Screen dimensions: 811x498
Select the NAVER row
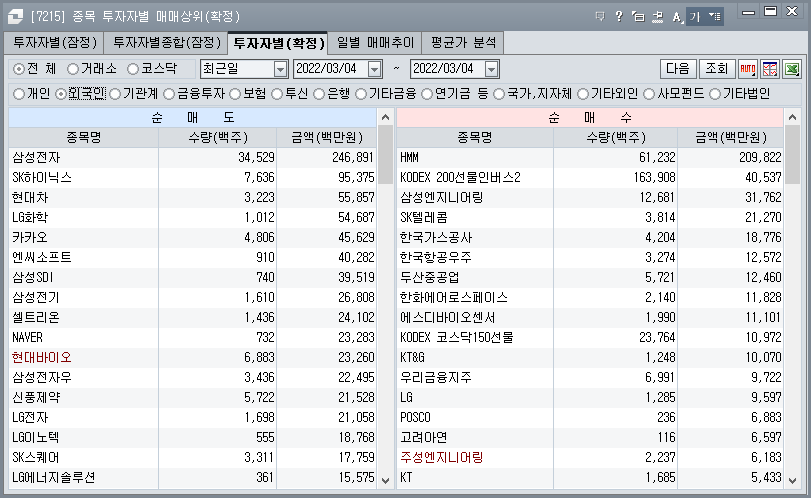point(192,338)
